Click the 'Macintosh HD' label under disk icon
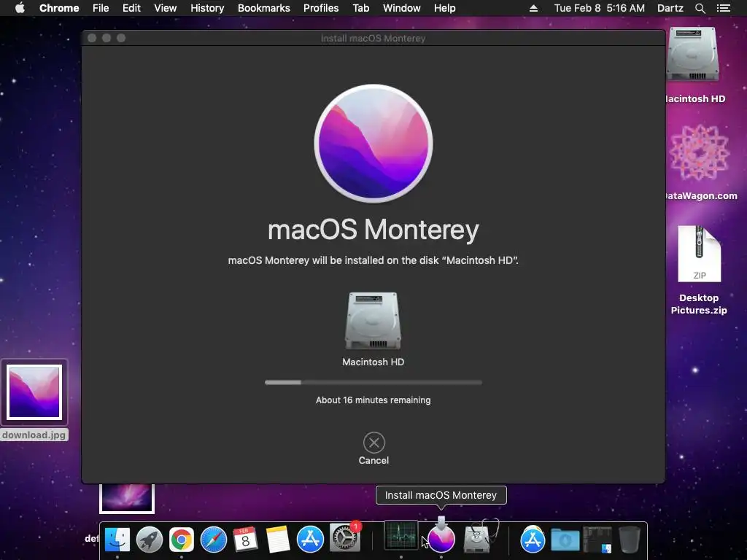This screenshot has height=560, width=747. point(373,362)
